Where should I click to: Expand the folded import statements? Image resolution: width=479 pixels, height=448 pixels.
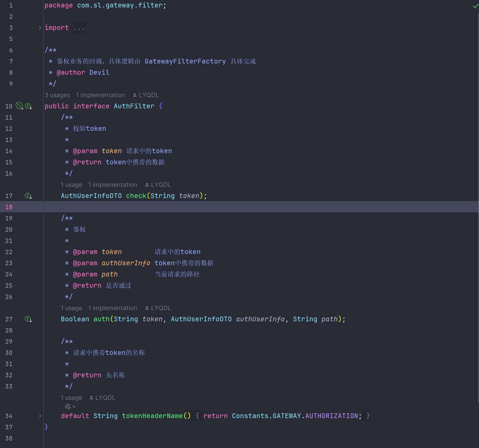[40, 28]
